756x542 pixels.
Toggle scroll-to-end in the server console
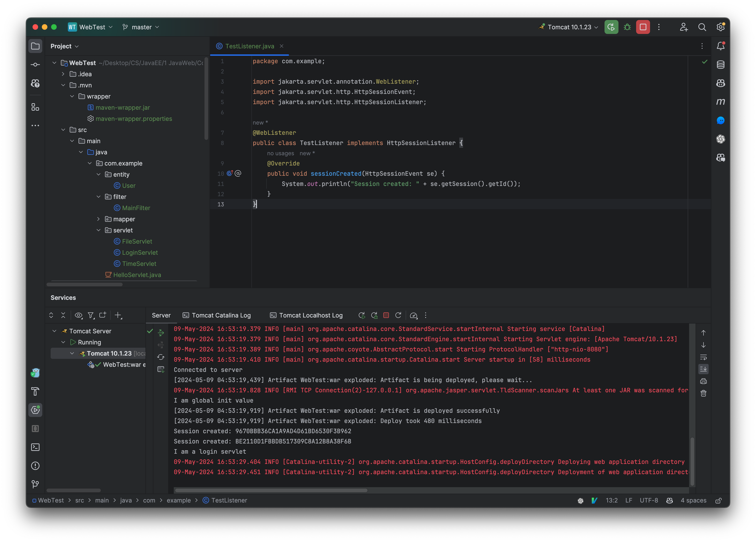tap(704, 369)
